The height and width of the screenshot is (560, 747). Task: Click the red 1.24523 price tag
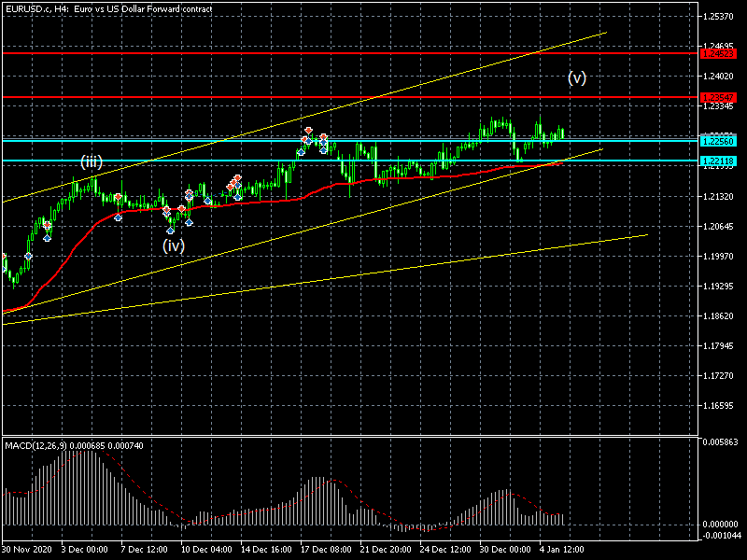[718, 53]
